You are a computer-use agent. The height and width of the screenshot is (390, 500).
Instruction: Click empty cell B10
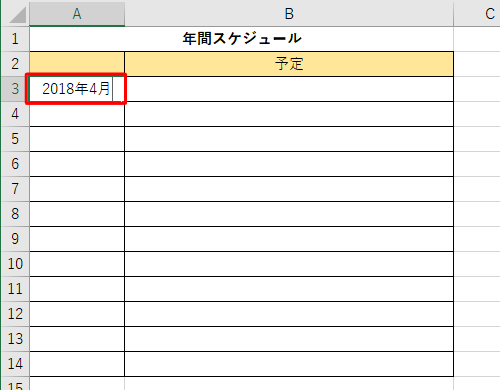coord(289,264)
